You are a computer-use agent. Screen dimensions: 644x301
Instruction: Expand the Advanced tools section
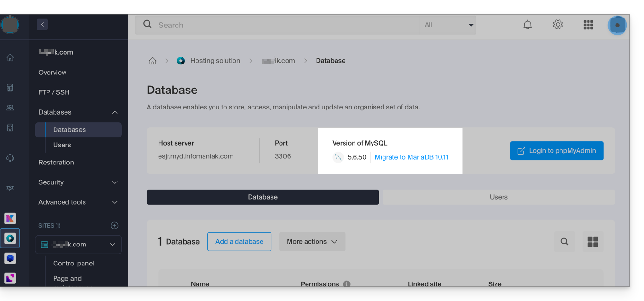click(78, 202)
